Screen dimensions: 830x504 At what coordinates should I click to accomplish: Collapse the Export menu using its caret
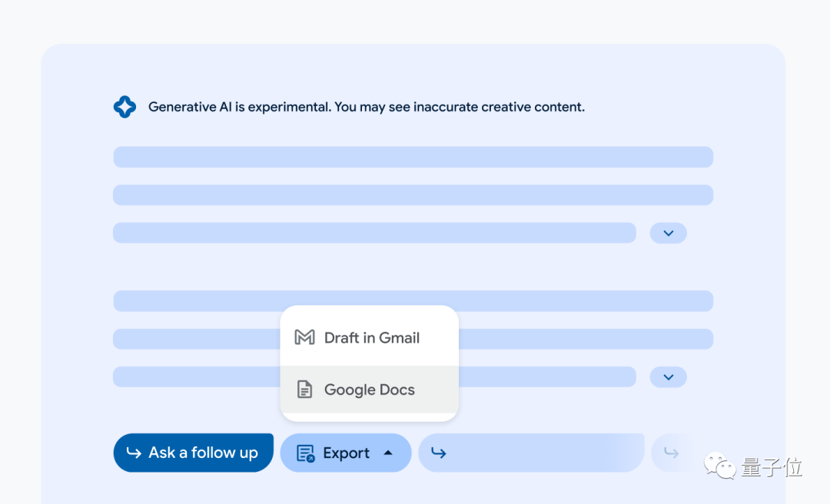tap(388, 453)
